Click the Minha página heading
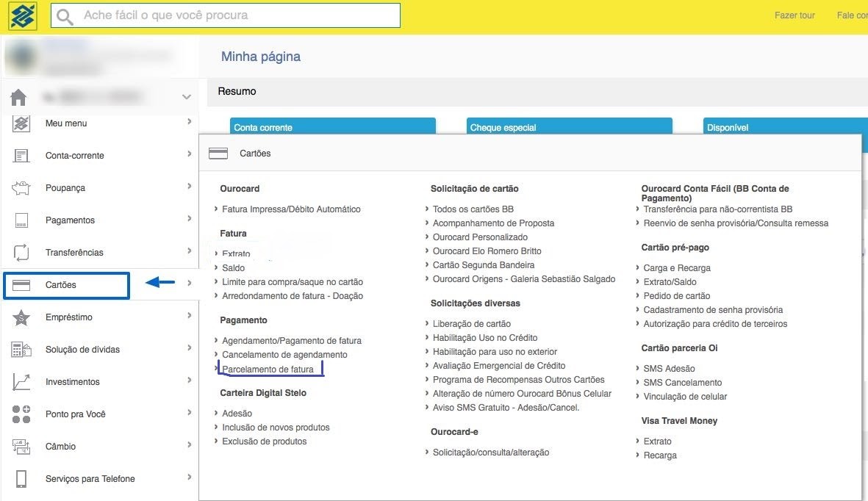The image size is (868, 501). 261,57
